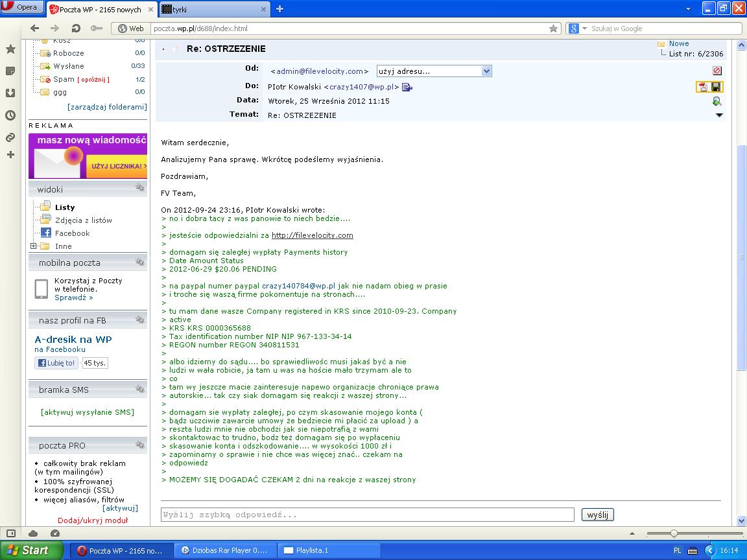Viewport: 747px width, 560px height.
Task: Expand message headers with black arrow
Action: tap(719, 115)
